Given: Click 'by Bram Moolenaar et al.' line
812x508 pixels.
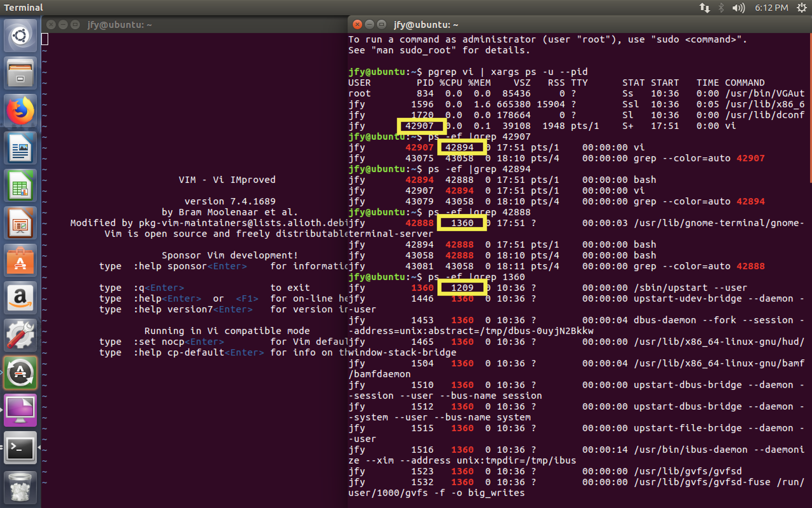Looking at the screenshot, I should [230, 212].
